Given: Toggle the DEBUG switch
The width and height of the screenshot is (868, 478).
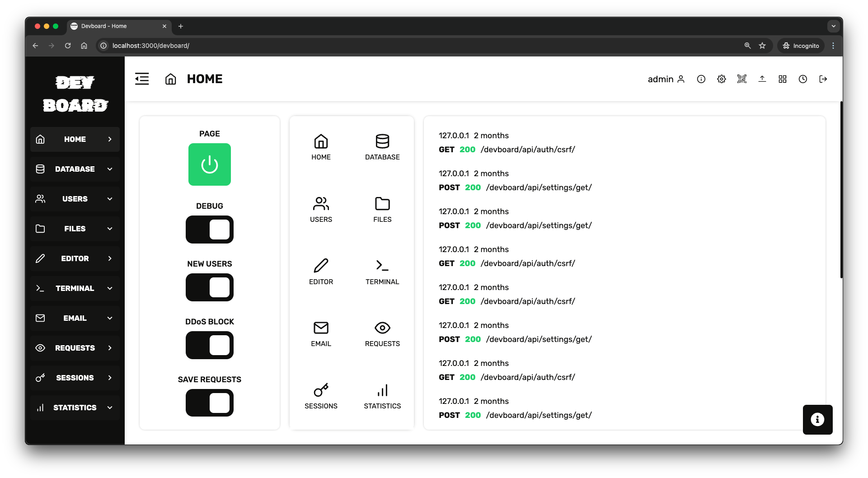Looking at the screenshot, I should 210,230.
